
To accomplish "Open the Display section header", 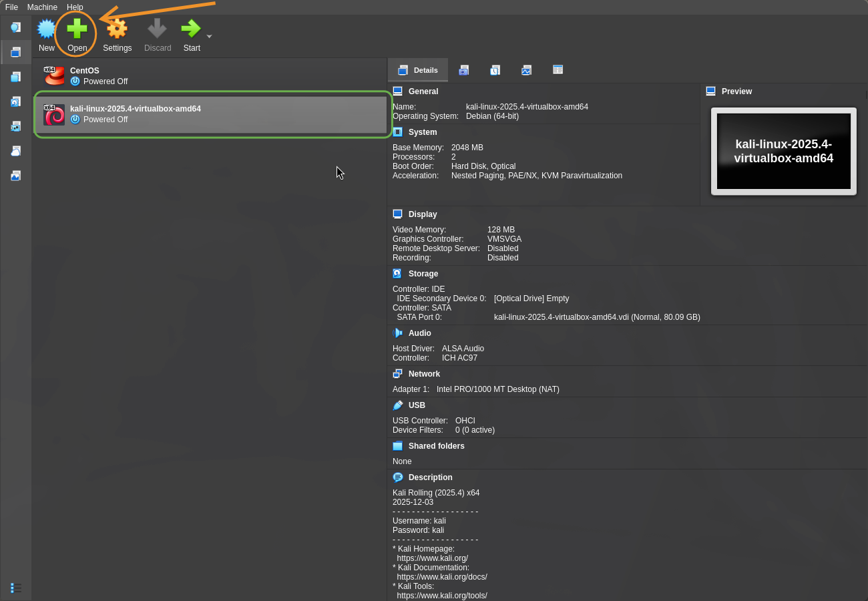I will pos(423,214).
